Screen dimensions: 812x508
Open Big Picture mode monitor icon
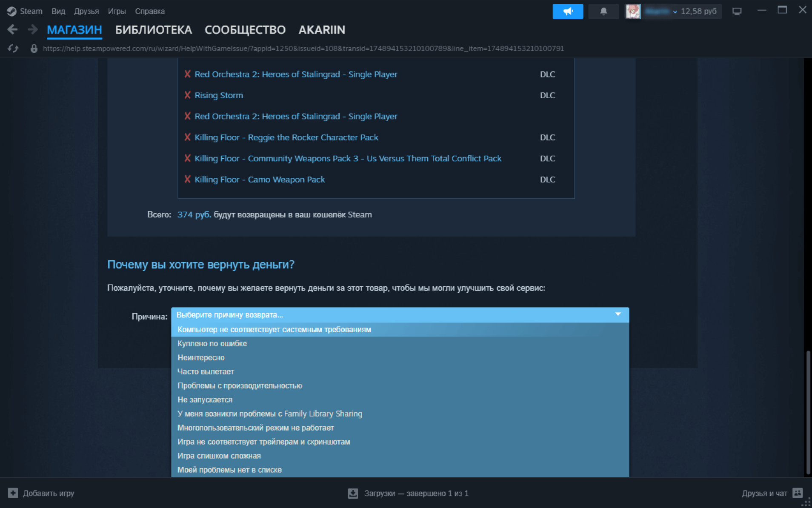pyautogui.click(x=737, y=11)
